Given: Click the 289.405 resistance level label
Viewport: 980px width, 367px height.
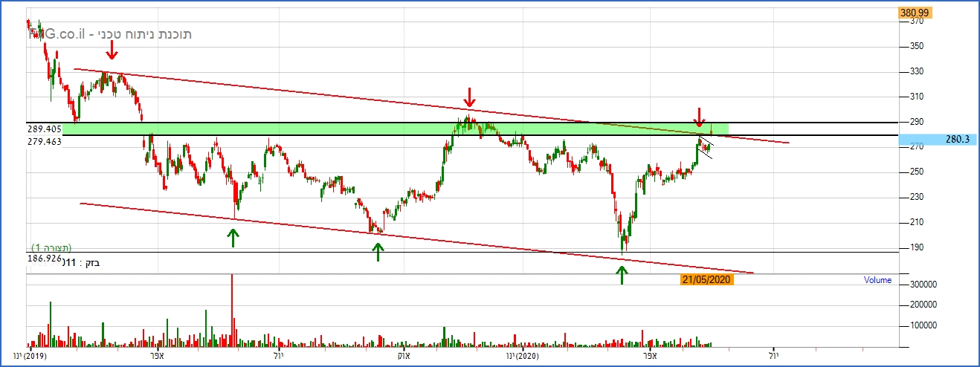Looking at the screenshot, I should pyautogui.click(x=44, y=129).
